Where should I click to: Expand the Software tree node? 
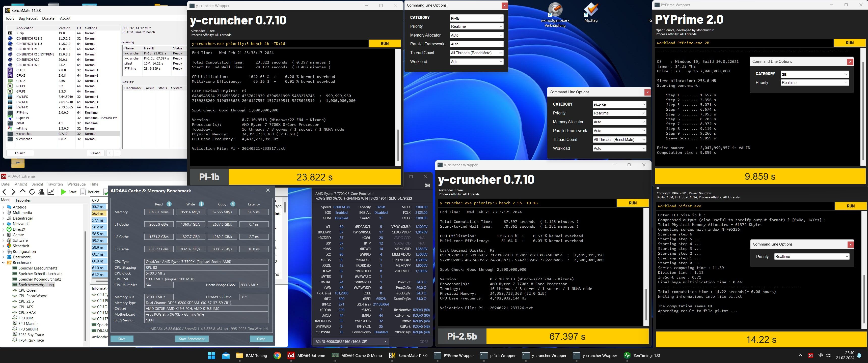(3, 240)
